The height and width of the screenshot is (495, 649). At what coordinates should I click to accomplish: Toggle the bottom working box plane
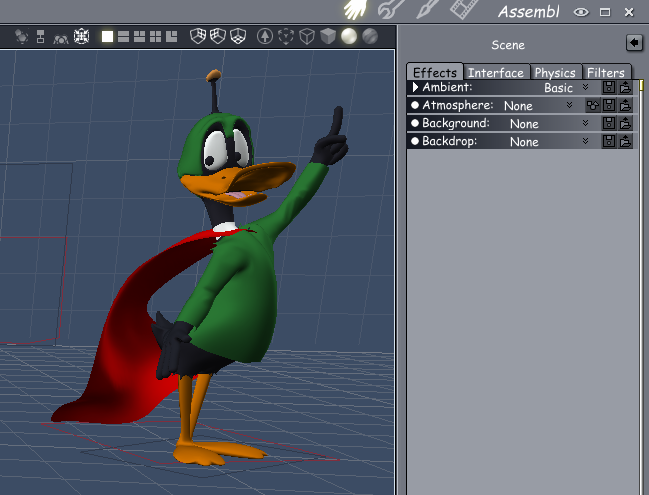238,36
